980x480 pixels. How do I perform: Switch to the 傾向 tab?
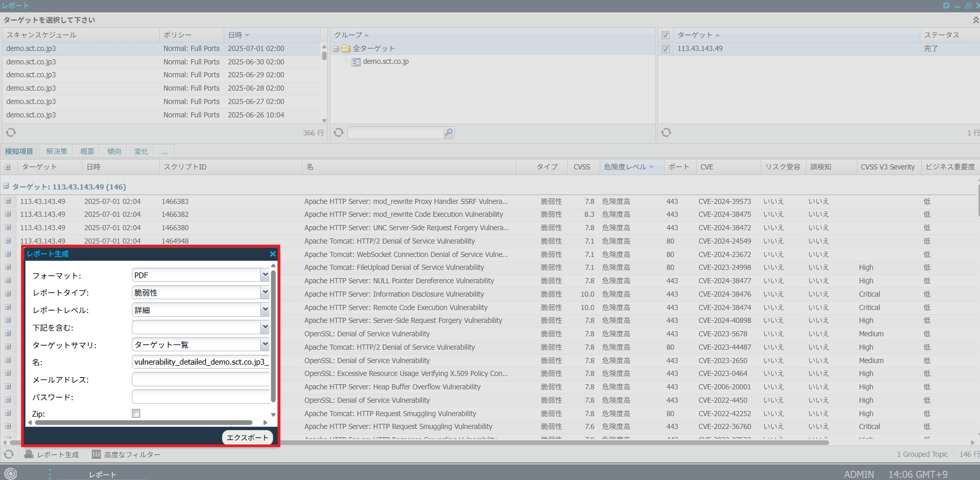(114, 151)
